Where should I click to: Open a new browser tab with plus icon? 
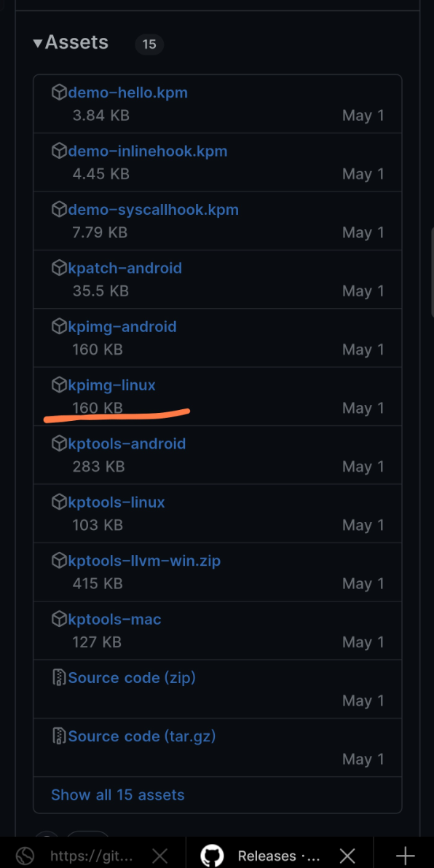click(x=405, y=856)
